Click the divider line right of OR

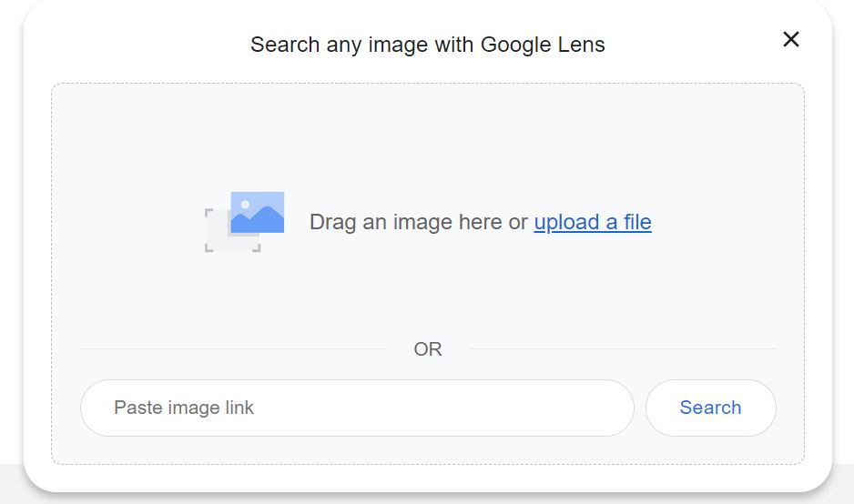point(623,348)
